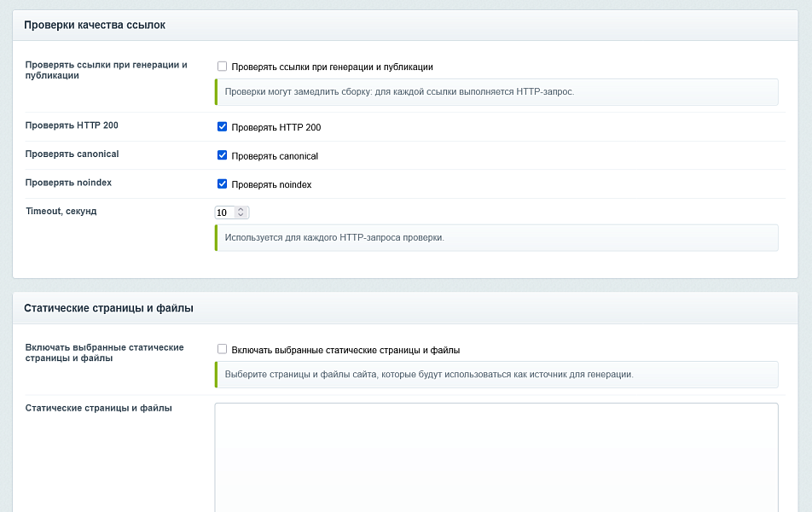Click the hint about checks slowing the build

tap(496, 92)
